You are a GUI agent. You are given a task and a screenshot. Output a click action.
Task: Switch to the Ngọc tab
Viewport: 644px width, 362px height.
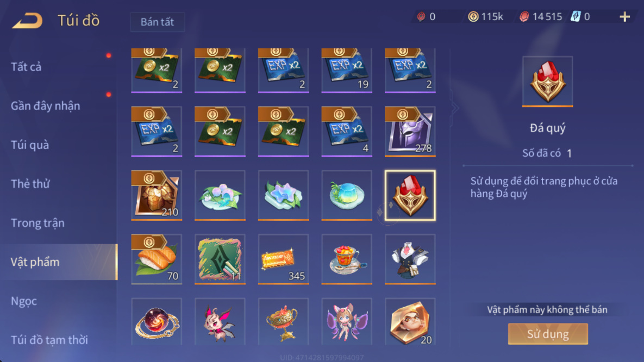click(24, 301)
